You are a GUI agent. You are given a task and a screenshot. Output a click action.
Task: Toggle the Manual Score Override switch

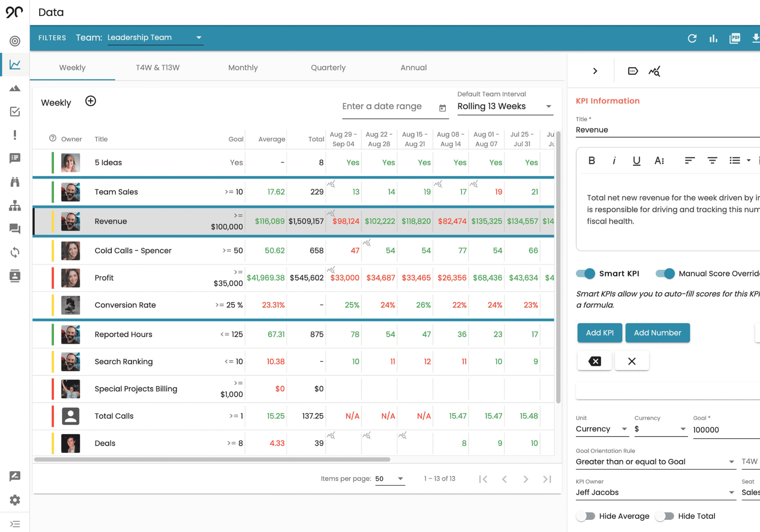click(665, 273)
